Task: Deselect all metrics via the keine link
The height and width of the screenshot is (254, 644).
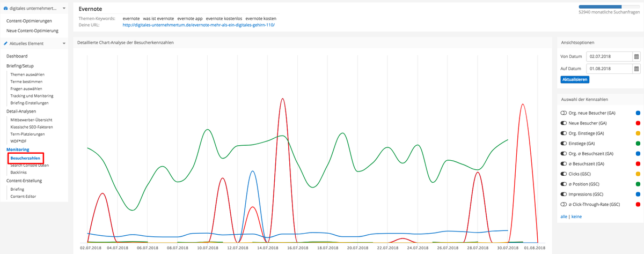Action: click(x=576, y=216)
